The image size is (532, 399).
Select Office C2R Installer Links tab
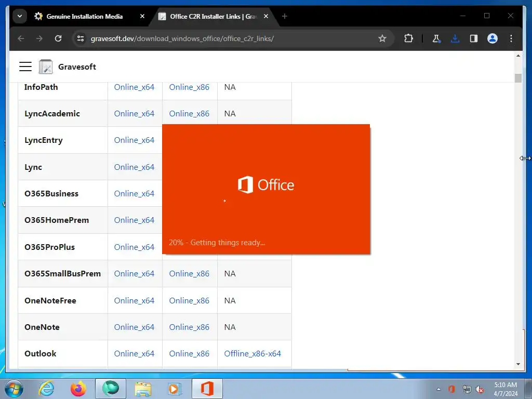(x=213, y=16)
